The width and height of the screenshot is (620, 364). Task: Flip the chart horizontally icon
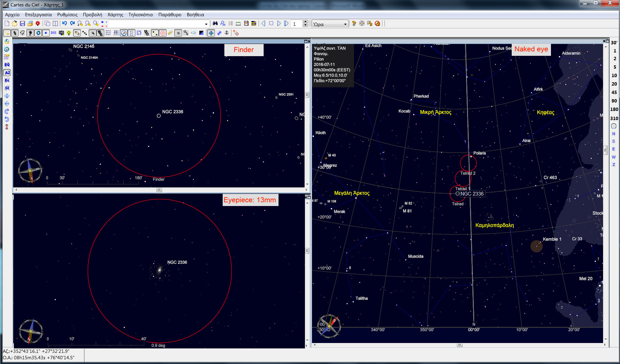[x=7, y=96]
